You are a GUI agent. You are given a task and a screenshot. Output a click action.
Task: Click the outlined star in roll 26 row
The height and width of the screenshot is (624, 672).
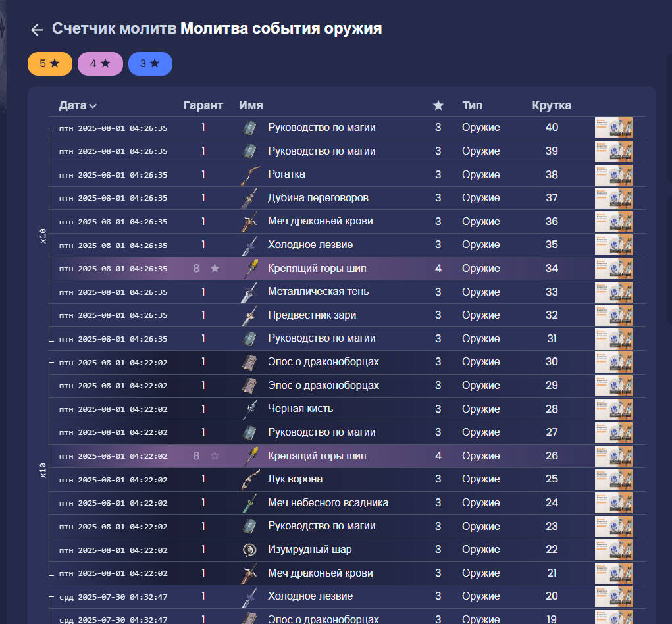(x=215, y=456)
